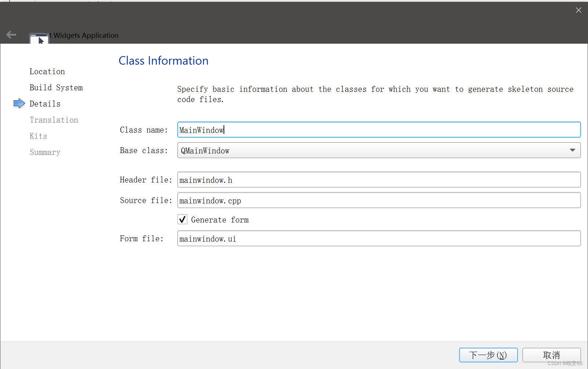588x369 pixels.
Task: Click the Class name label
Action: coord(144,130)
